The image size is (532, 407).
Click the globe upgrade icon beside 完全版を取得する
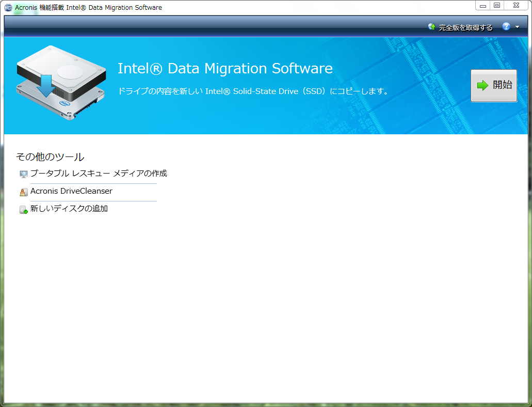point(432,27)
